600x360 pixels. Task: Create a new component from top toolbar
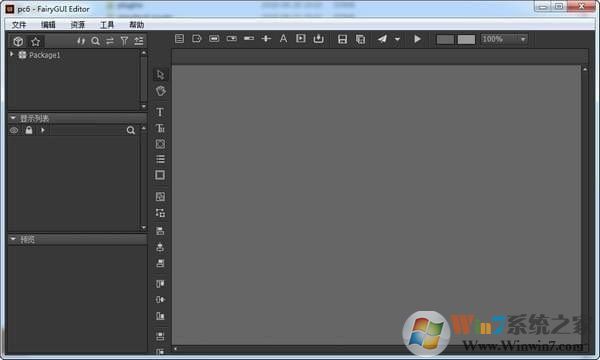click(x=179, y=39)
